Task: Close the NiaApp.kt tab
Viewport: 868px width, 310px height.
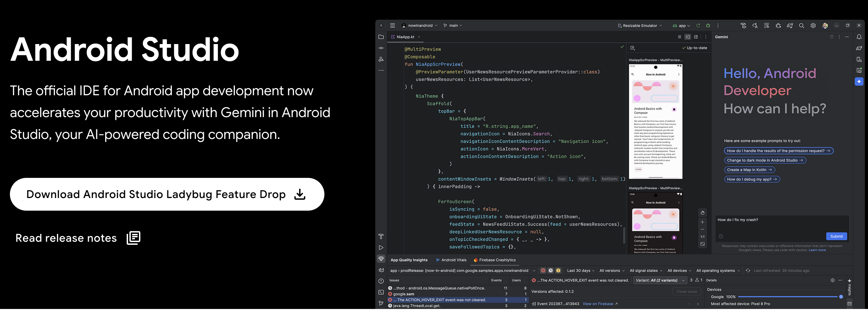Action: pyautogui.click(x=419, y=37)
